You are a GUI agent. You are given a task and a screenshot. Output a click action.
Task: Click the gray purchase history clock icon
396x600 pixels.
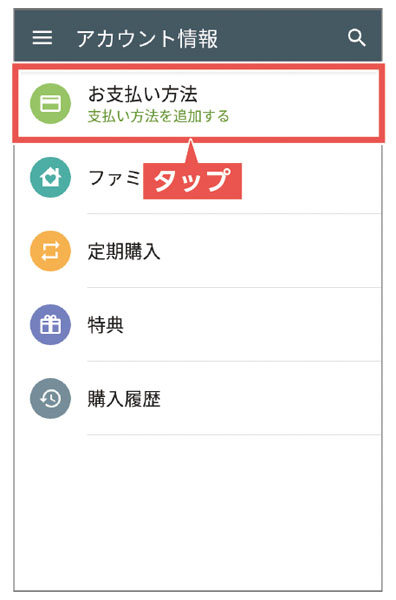click(x=50, y=398)
